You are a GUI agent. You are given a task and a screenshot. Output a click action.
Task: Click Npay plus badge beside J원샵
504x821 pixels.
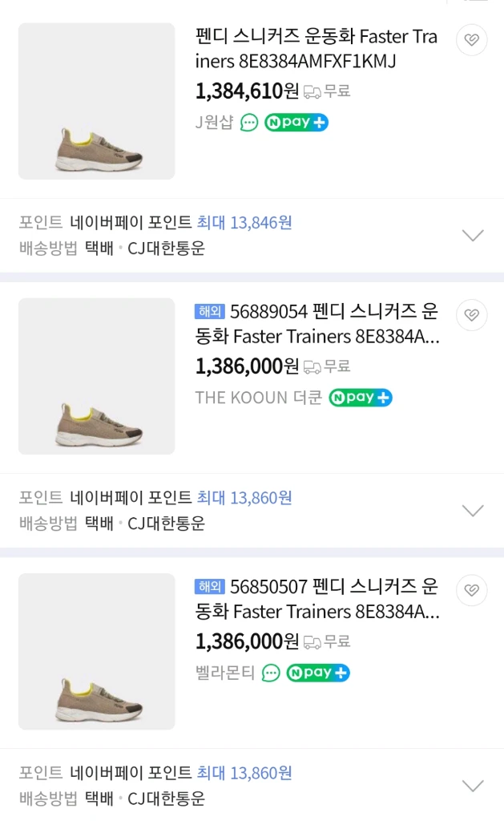pyautogui.click(x=296, y=123)
